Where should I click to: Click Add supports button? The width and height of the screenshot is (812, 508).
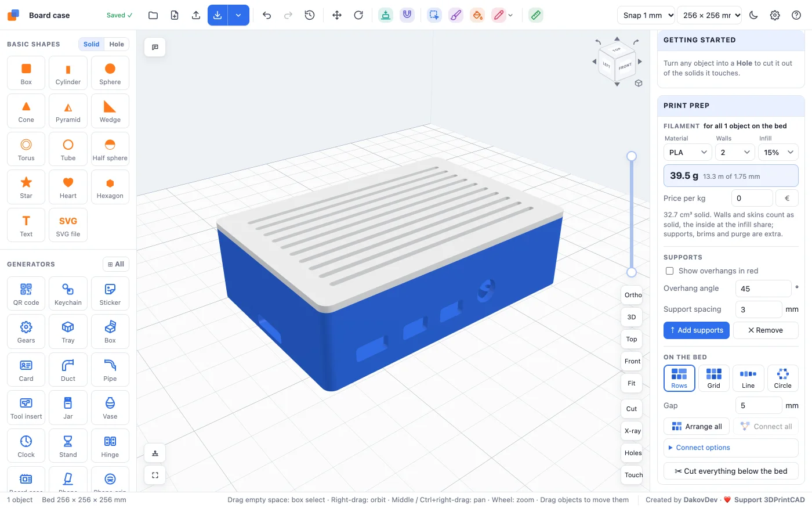pyautogui.click(x=697, y=330)
